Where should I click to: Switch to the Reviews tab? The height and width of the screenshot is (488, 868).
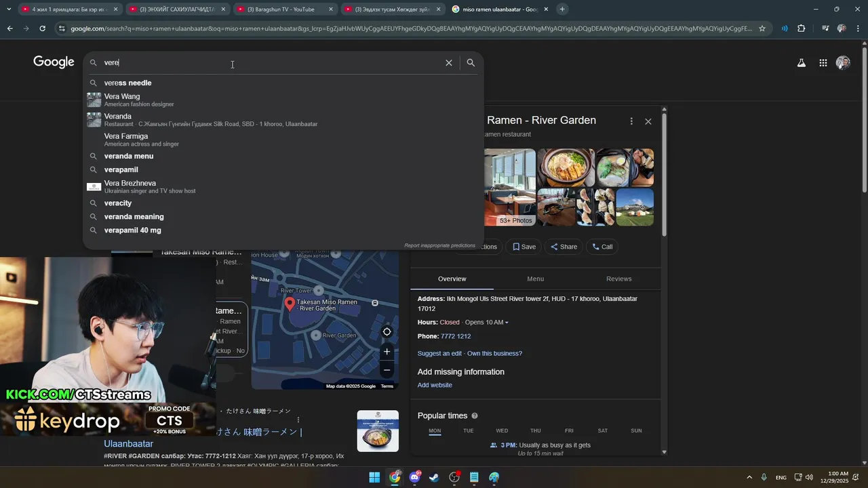tap(618, 279)
